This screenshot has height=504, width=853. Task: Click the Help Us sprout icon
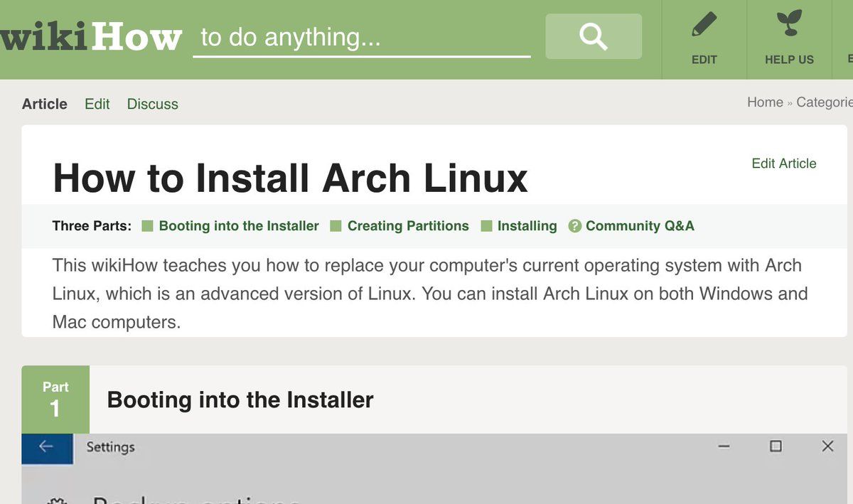789,24
